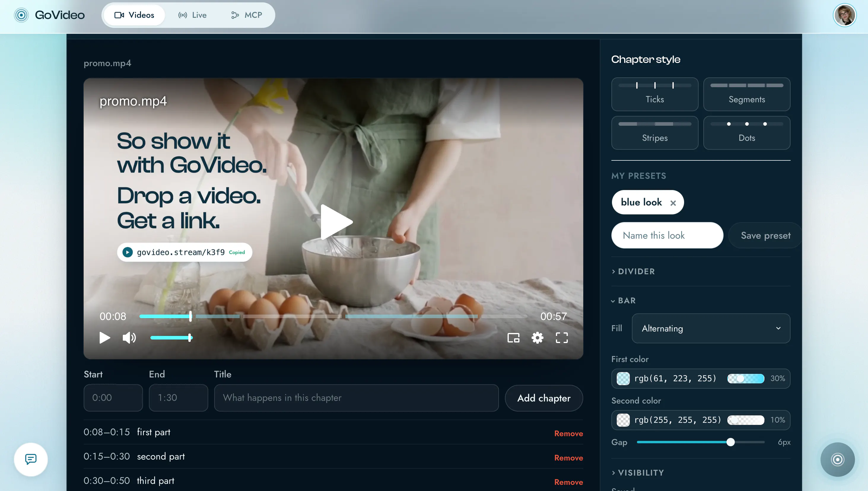The height and width of the screenshot is (491, 868).
Task: Edit the rgb(61, 223, 255) value
Action: 675,378
